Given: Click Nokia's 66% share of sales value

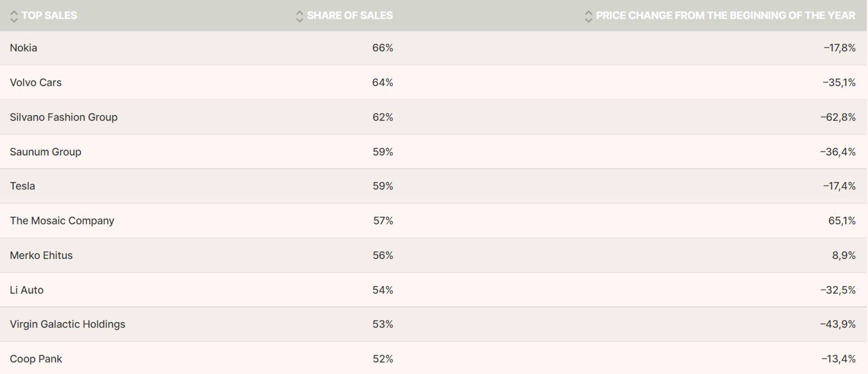Looking at the screenshot, I should click(382, 48).
